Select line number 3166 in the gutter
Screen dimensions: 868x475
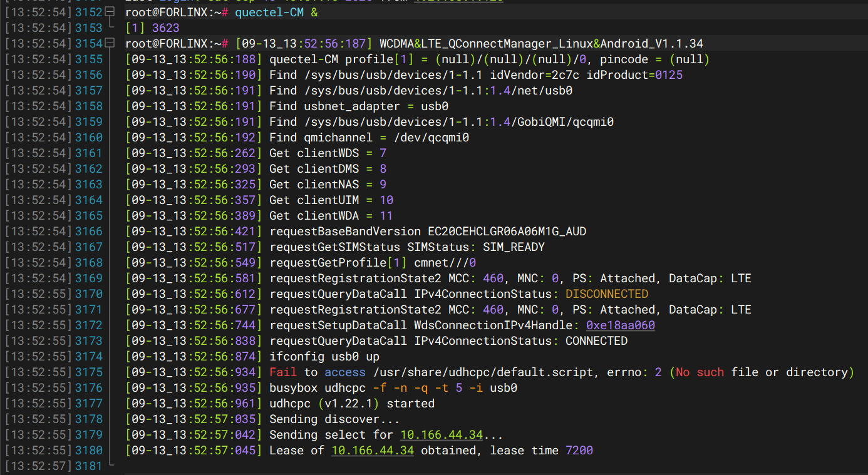coord(88,232)
